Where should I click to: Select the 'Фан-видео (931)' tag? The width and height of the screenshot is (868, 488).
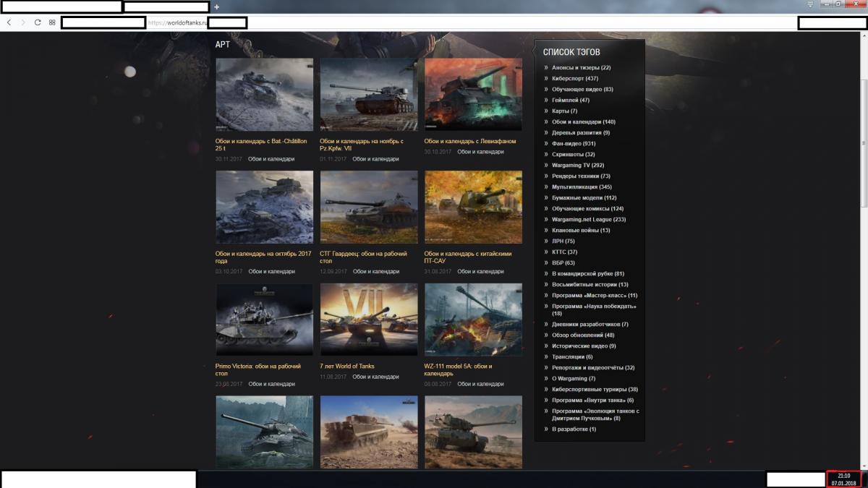click(573, 143)
